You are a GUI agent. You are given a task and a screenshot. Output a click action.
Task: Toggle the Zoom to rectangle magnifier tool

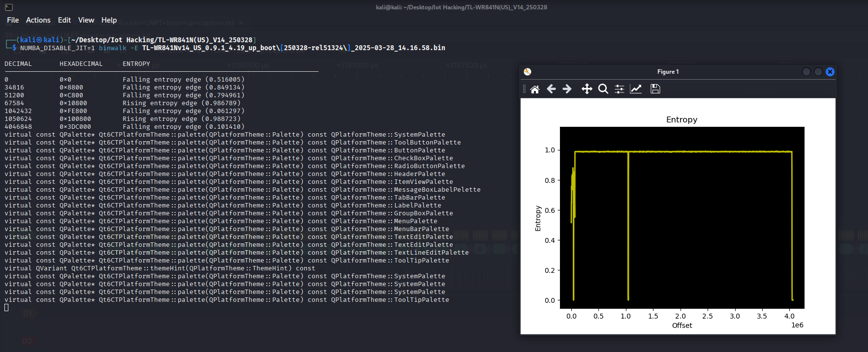603,89
